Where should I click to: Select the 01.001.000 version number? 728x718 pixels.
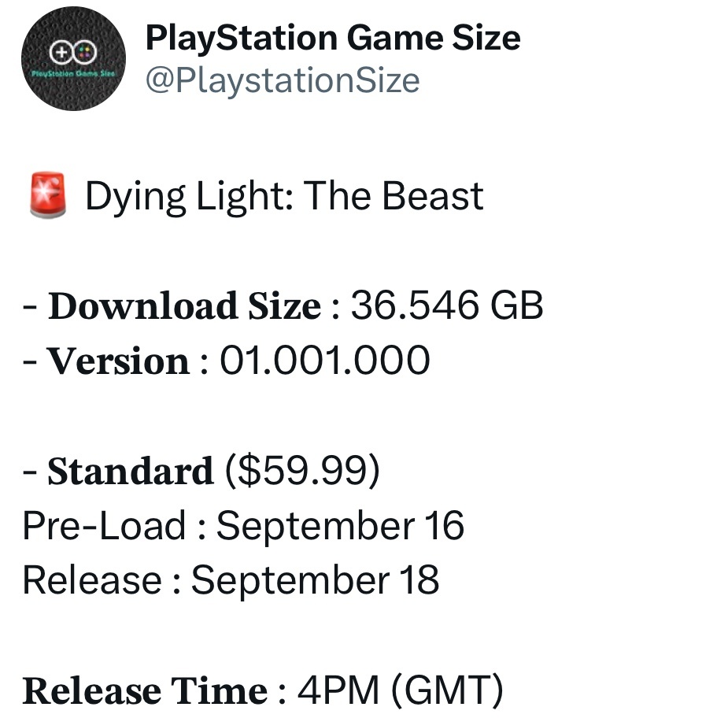(x=324, y=361)
